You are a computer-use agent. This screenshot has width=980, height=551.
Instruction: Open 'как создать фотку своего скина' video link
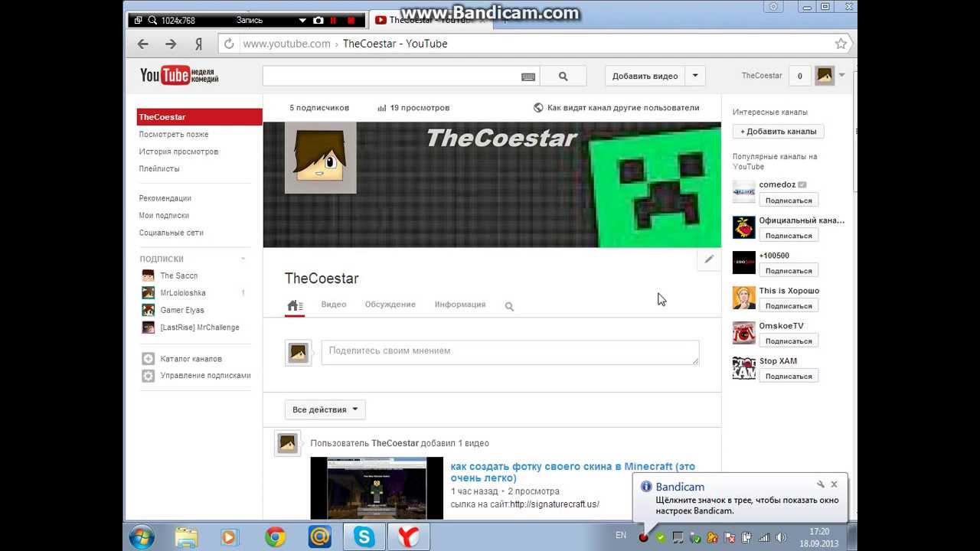point(573,472)
